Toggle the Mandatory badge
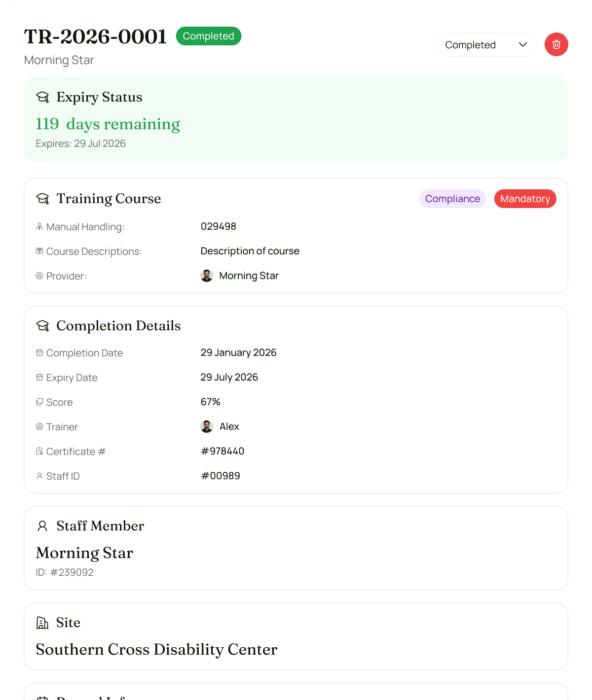592x700 pixels. [x=525, y=199]
